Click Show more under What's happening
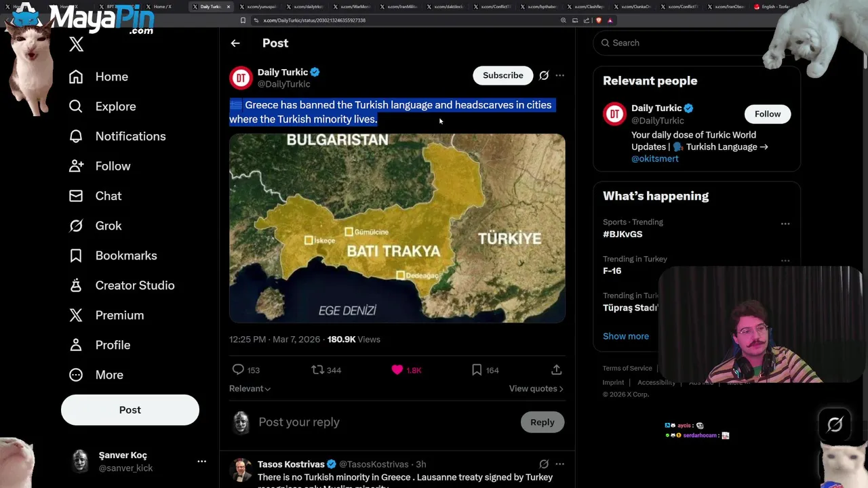This screenshot has width=868, height=488. (626, 336)
